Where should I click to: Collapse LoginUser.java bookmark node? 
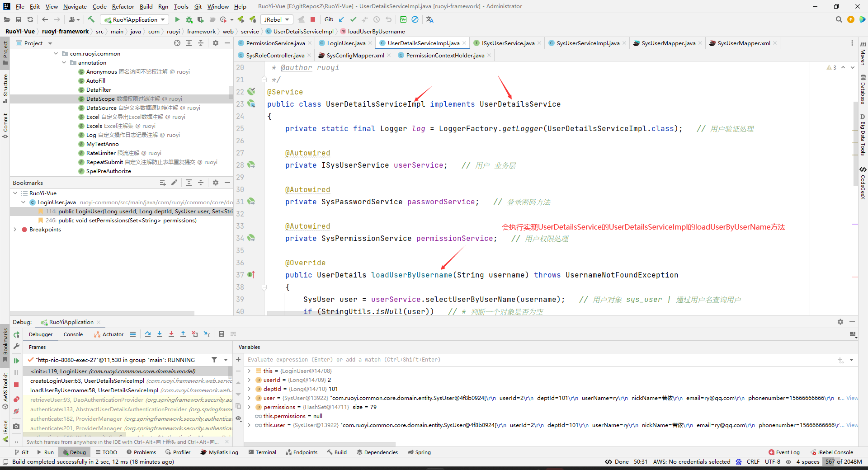23,202
